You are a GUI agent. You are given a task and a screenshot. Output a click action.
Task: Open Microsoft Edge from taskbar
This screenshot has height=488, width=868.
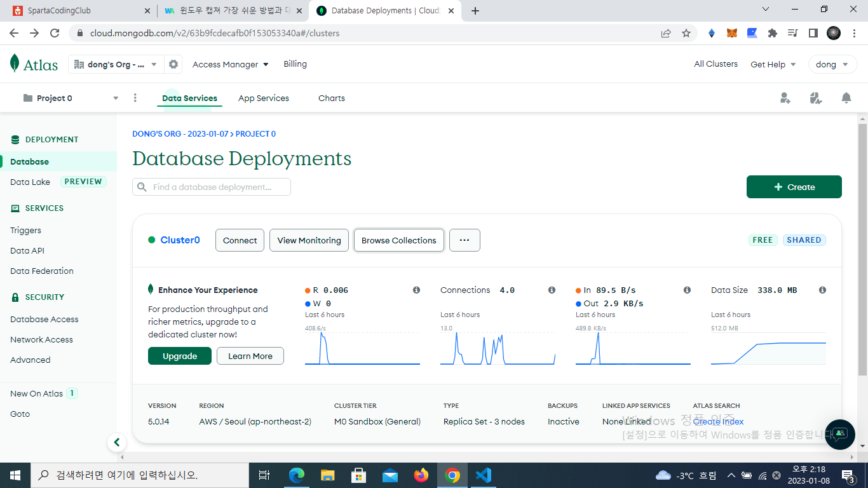click(x=297, y=475)
